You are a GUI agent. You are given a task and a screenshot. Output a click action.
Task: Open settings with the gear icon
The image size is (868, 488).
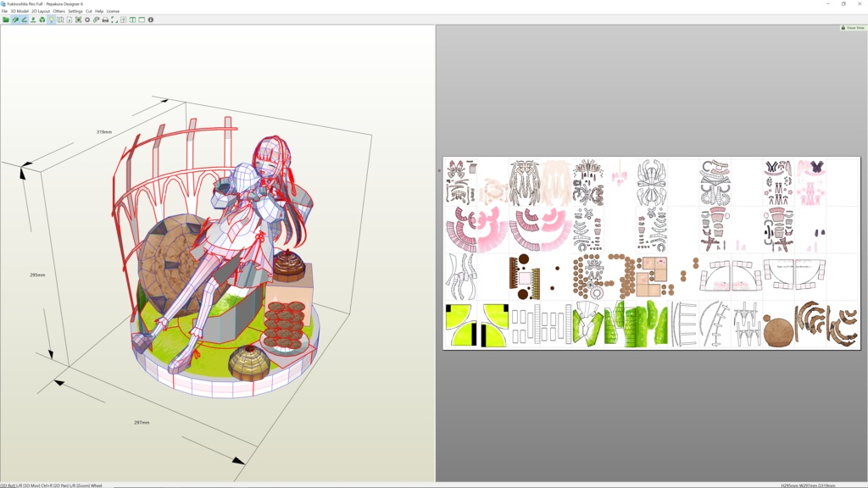87,20
